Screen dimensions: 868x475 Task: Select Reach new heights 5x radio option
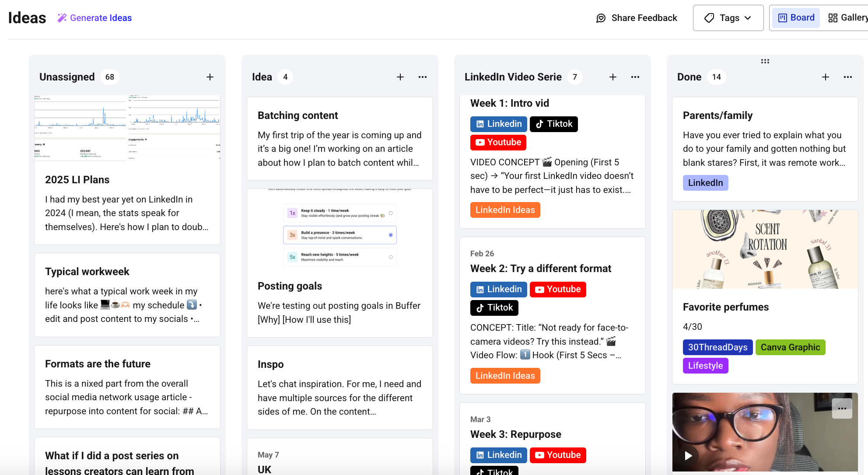tap(391, 257)
